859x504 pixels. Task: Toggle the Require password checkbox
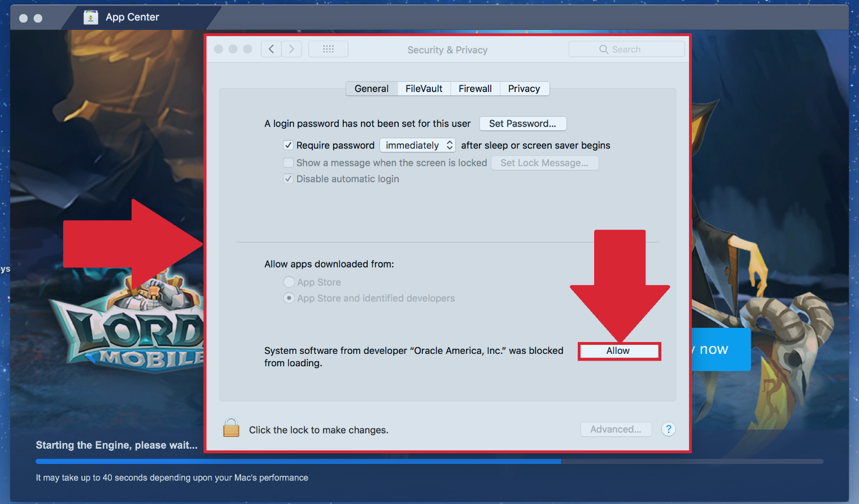point(288,145)
